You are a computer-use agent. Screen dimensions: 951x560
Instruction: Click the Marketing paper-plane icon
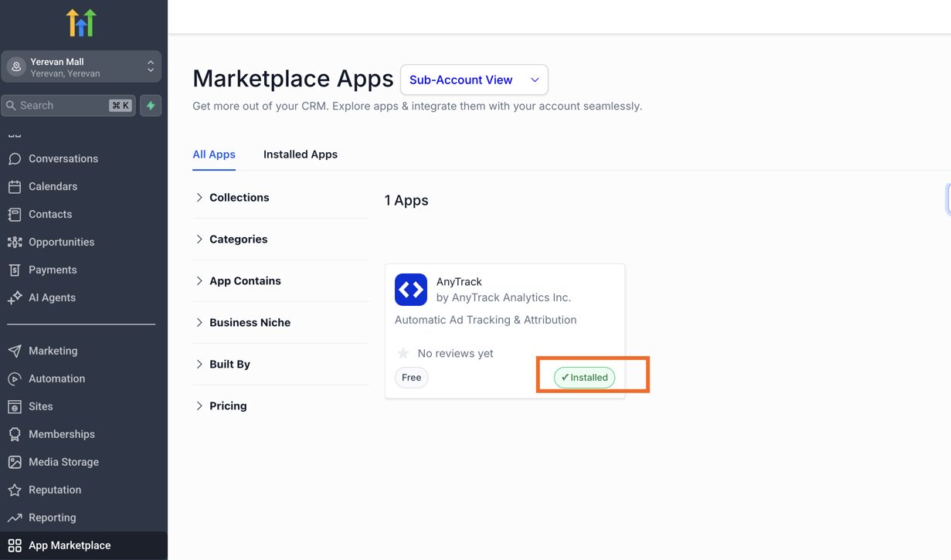tap(15, 351)
